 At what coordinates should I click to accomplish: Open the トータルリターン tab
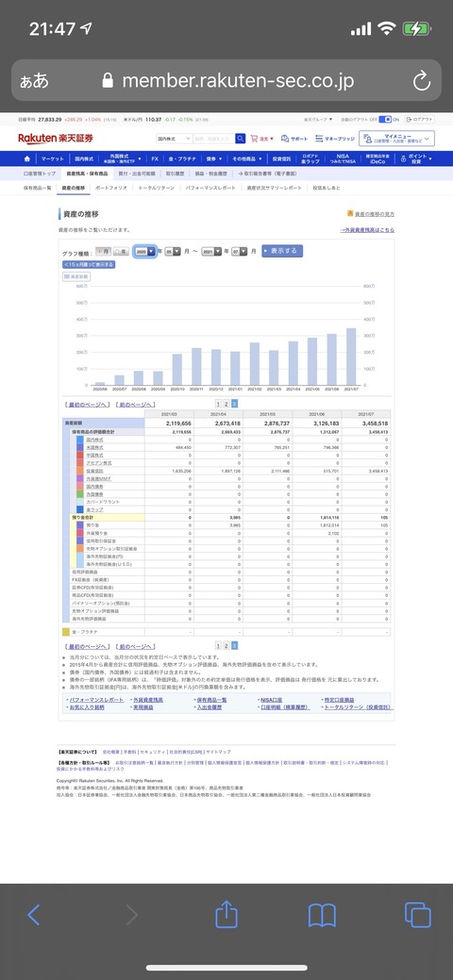click(155, 188)
